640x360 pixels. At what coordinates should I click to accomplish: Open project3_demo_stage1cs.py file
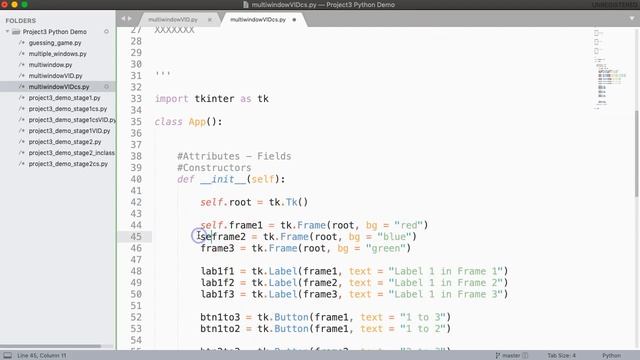click(x=68, y=109)
